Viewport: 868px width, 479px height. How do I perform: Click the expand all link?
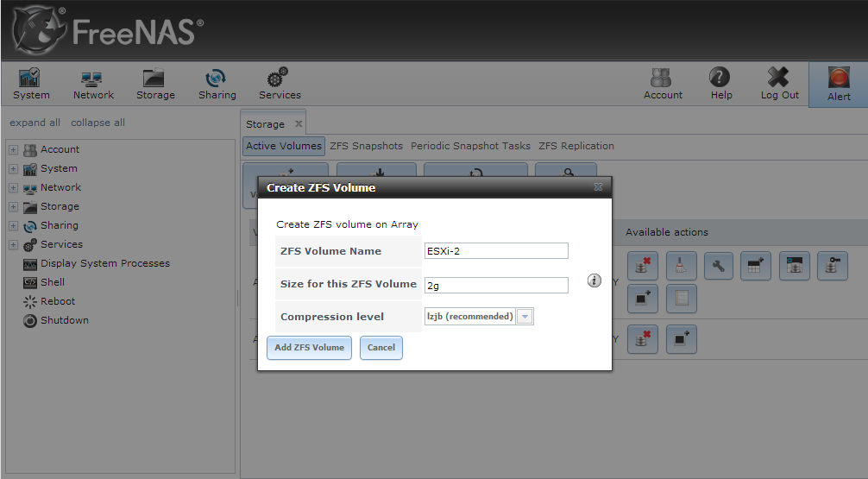[35, 123]
